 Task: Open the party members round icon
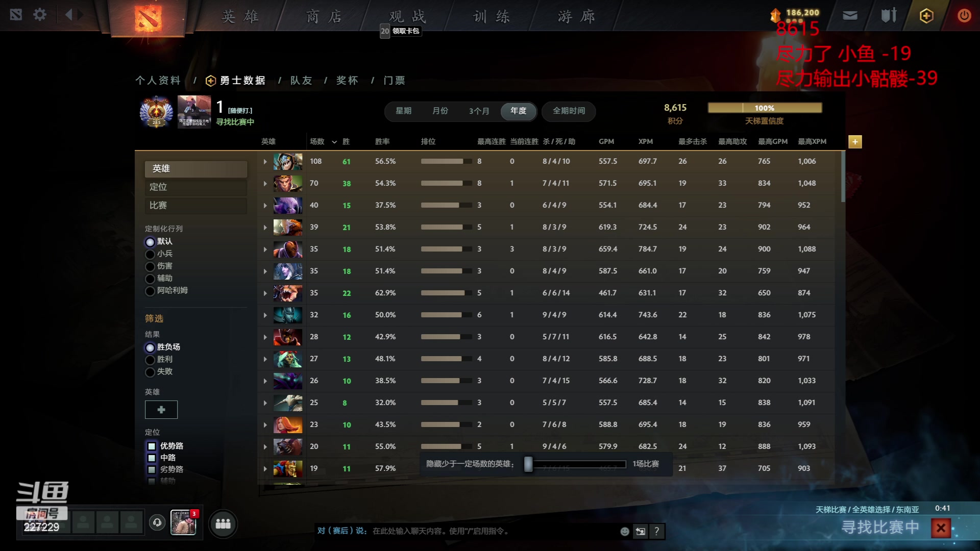[x=223, y=523]
